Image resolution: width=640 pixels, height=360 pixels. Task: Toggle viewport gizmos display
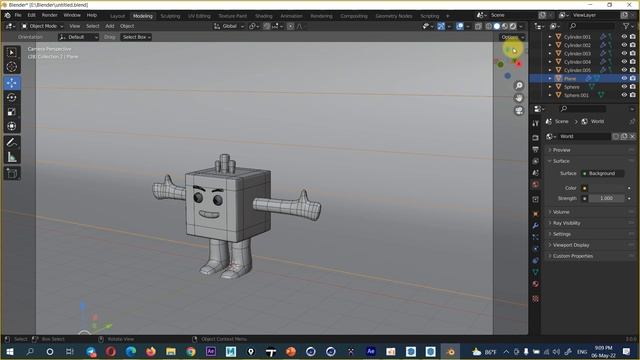pyautogui.click(x=441, y=26)
